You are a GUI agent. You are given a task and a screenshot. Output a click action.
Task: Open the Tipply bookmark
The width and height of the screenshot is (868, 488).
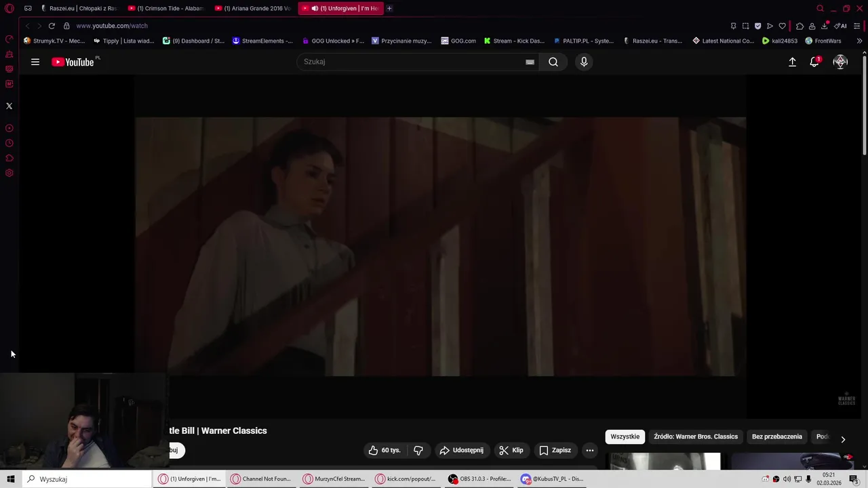click(x=124, y=41)
